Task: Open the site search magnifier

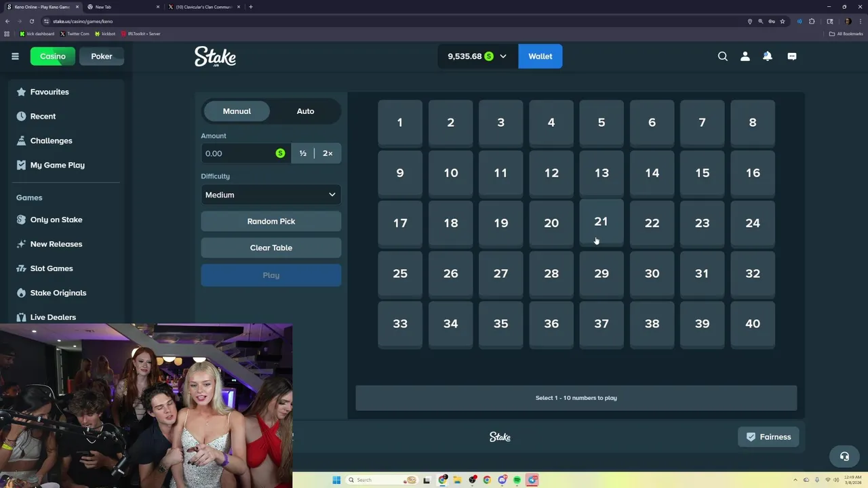Action: [723, 56]
